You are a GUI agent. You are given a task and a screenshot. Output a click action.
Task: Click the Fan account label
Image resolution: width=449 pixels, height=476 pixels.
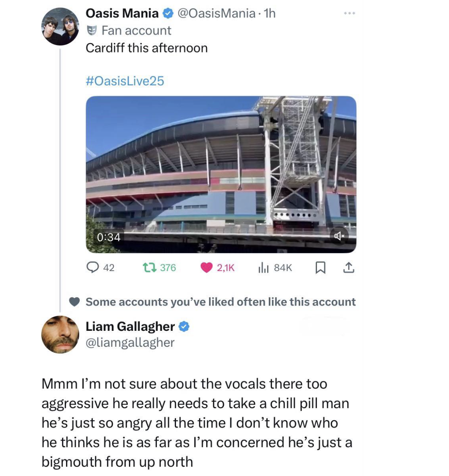click(136, 30)
